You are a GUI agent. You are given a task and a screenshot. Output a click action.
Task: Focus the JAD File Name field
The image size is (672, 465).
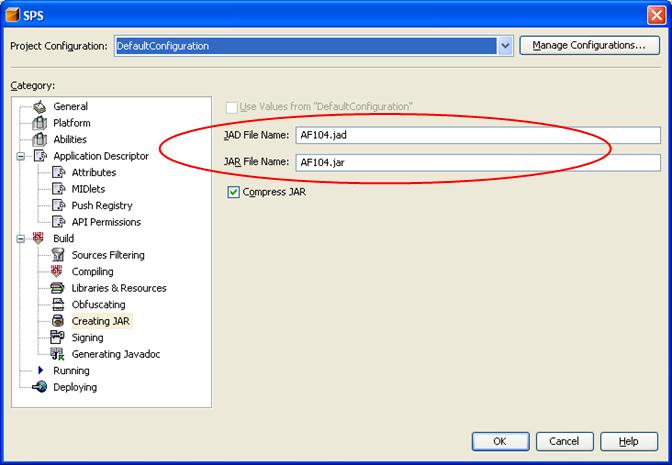(478, 135)
